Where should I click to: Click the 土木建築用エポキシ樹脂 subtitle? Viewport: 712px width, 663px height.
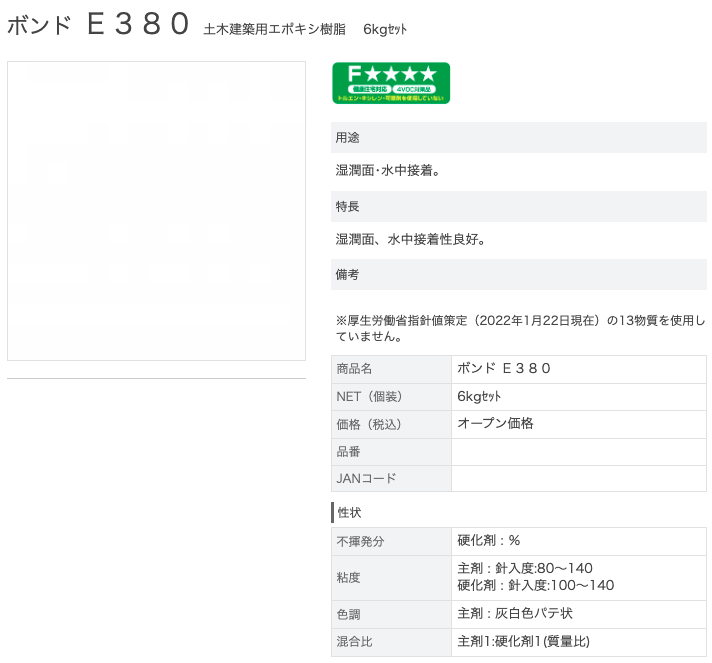(x=274, y=29)
